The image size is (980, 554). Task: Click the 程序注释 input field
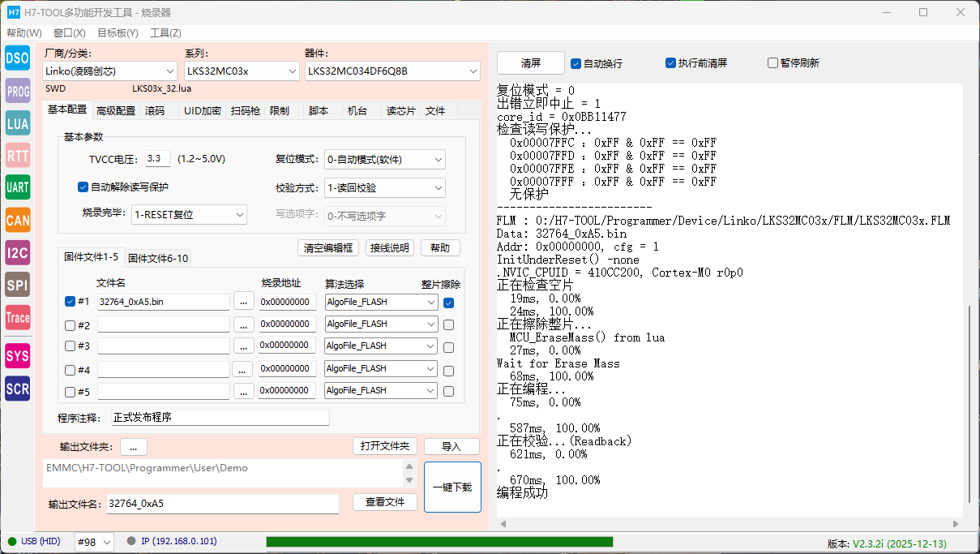(x=220, y=418)
